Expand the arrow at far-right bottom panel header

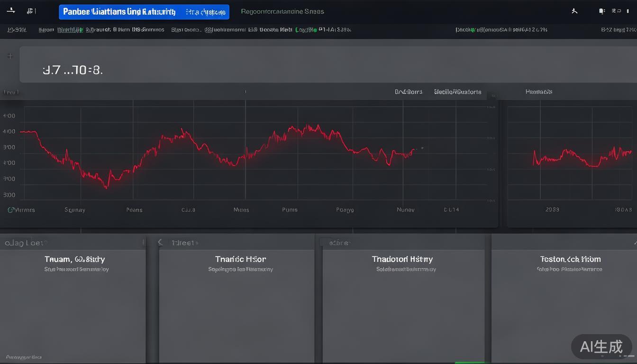pyautogui.click(x=635, y=242)
